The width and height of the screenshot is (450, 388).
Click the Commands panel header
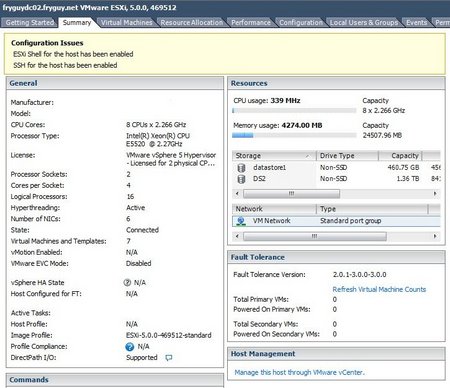(115, 380)
